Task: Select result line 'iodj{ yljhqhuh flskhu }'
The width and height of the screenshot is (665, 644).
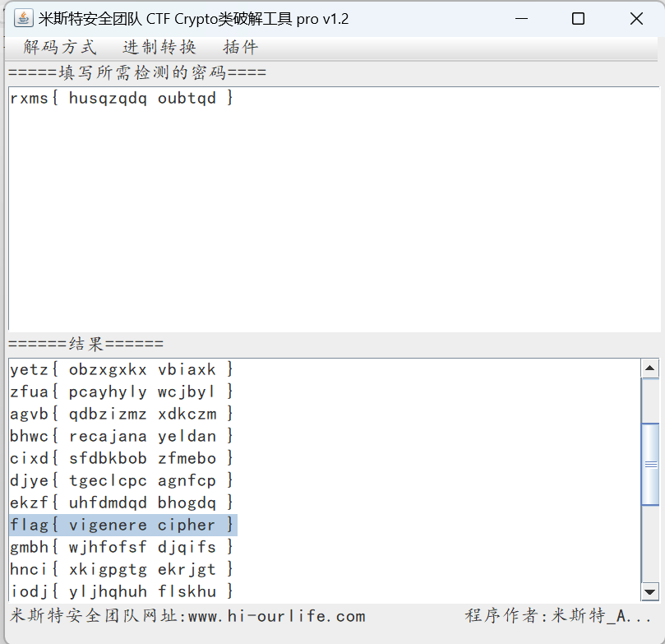Action: coord(122,591)
